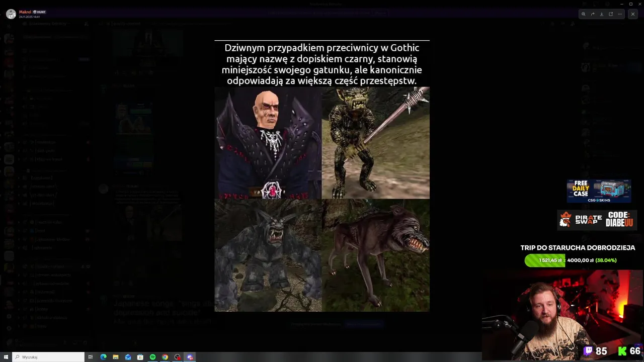Click Makrel's avatar in preview header
The width and height of the screenshot is (644, 362).
coord(11,14)
